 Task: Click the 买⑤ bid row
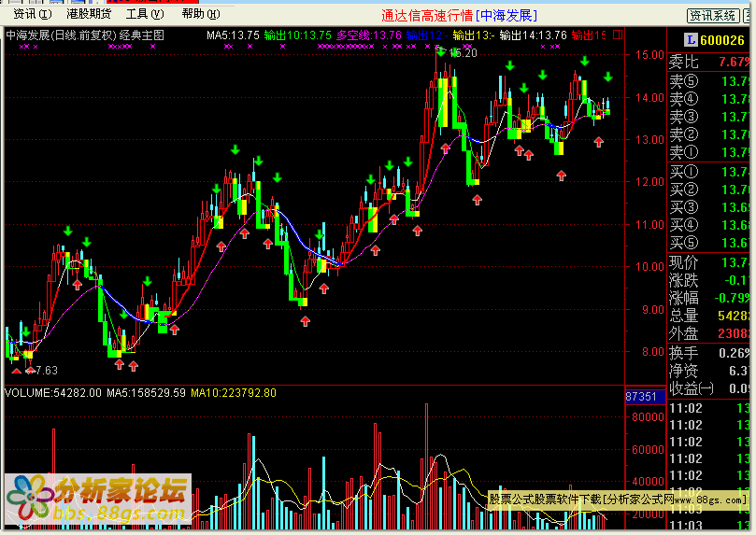click(x=708, y=243)
